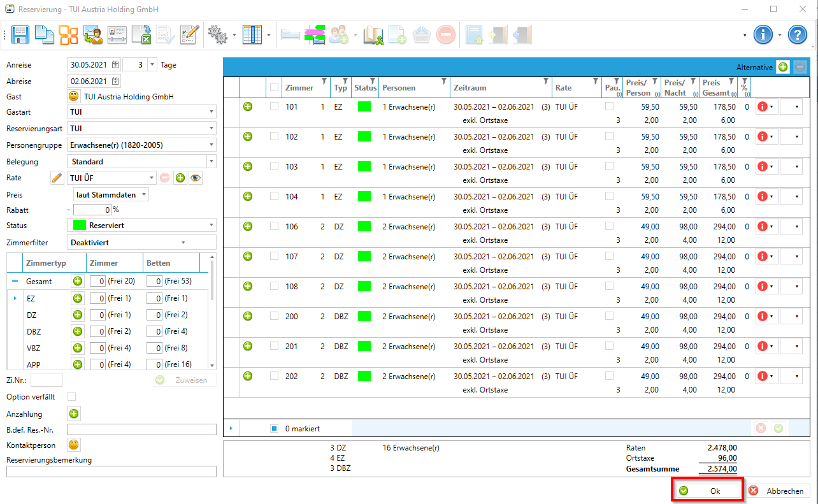
Task: Toggle the 0 markiert checkbox
Action: coord(274,429)
